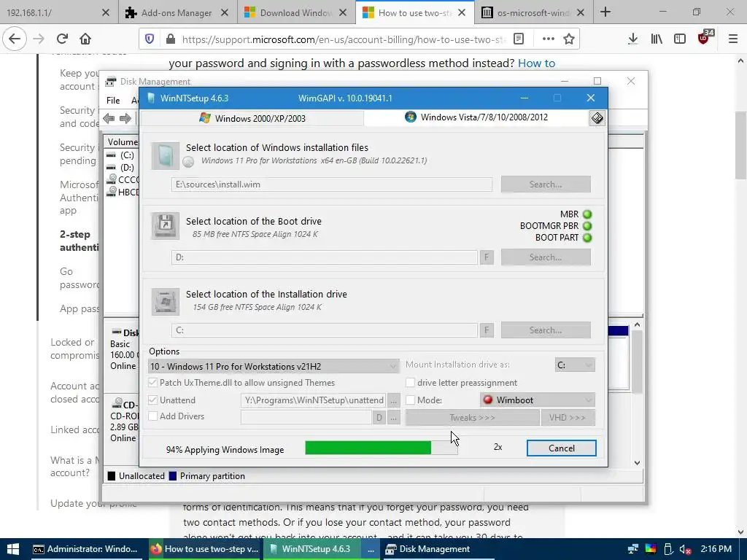Image resolution: width=747 pixels, height=560 pixels.
Task: Click the F button next to C: field
Action: pyautogui.click(x=487, y=330)
